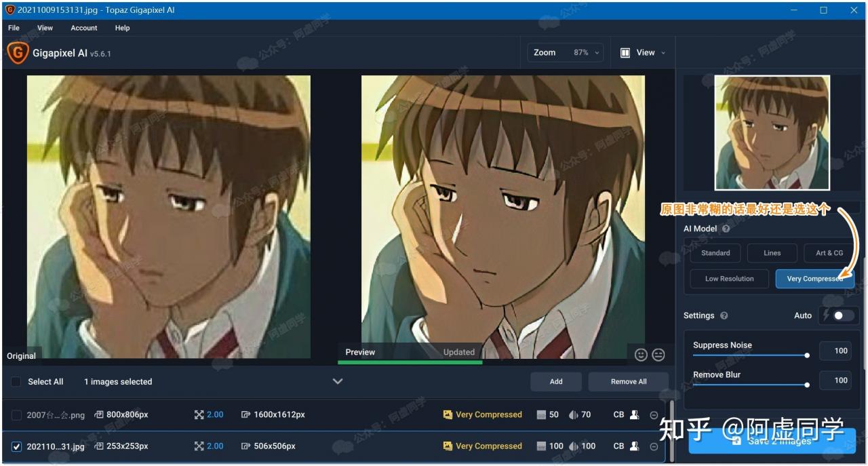Open the Zoom 87% dropdown
868x466 pixels.
click(x=565, y=53)
